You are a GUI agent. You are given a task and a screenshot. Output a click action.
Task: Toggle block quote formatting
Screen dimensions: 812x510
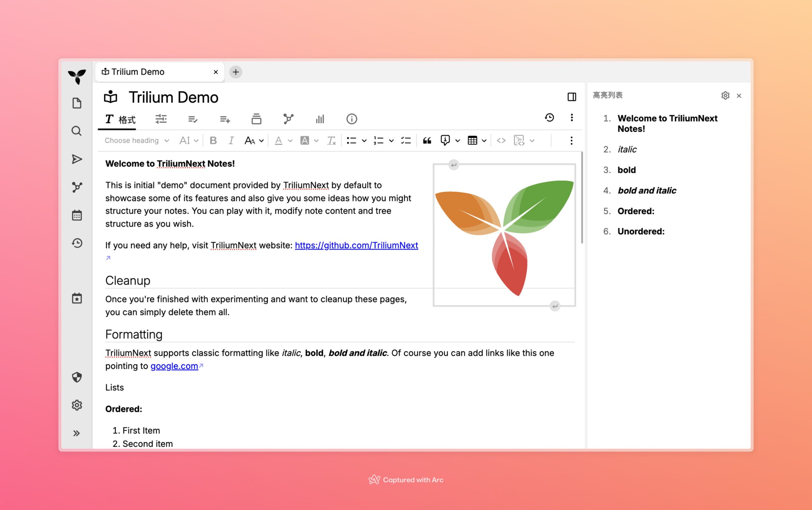coord(427,140)
